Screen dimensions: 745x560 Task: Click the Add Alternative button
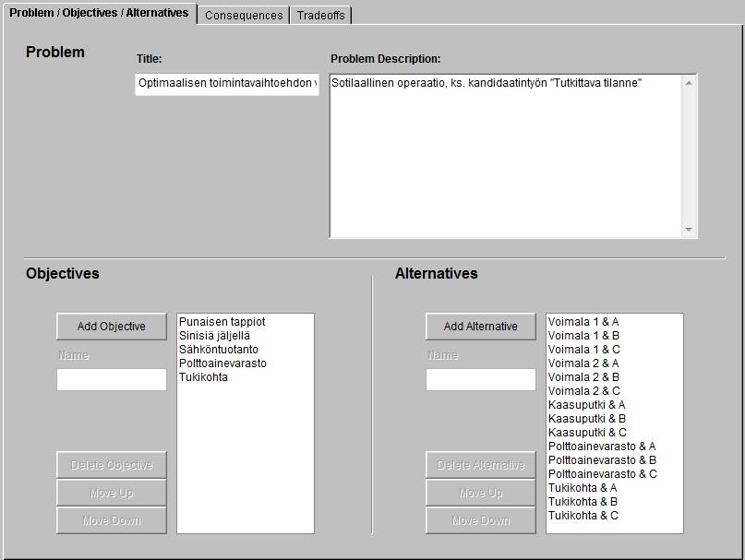point(481,327)
